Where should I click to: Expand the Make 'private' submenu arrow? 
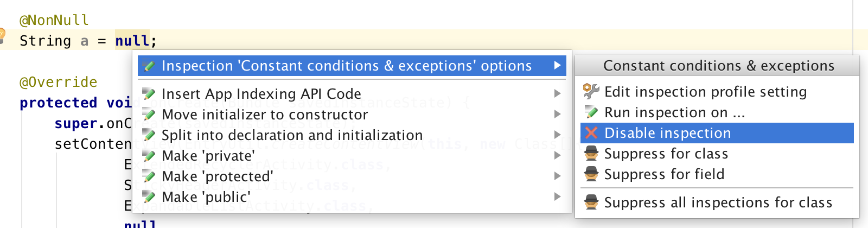point(557,156)
